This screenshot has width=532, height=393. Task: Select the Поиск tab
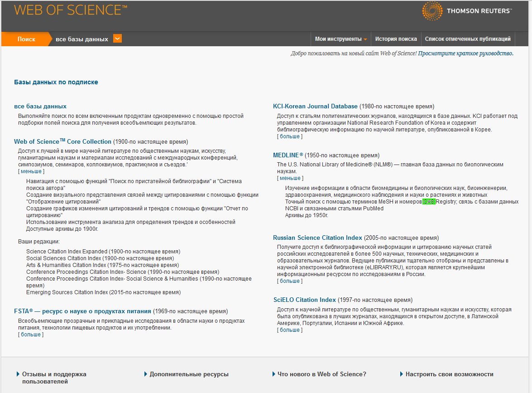pos(26,39)
